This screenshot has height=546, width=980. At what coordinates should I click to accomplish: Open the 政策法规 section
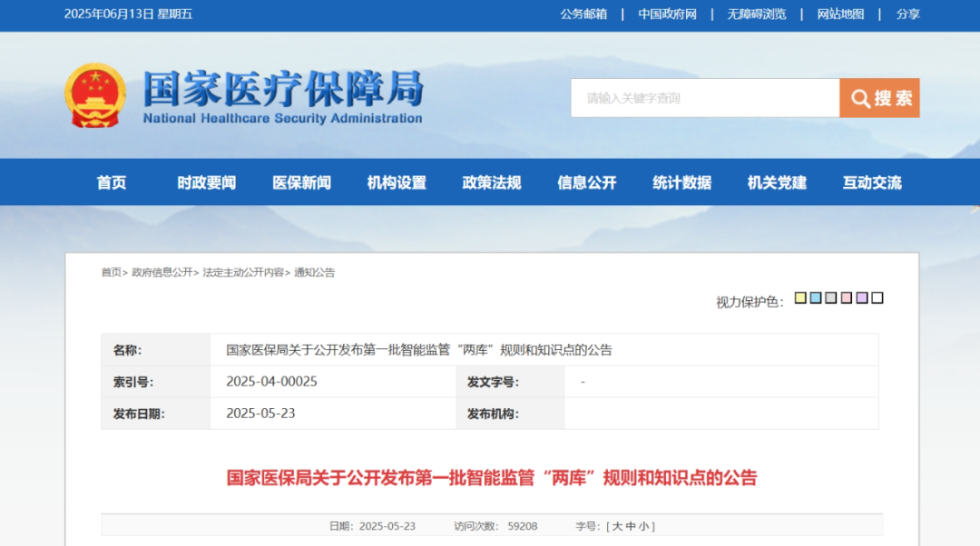coord(491,181)
